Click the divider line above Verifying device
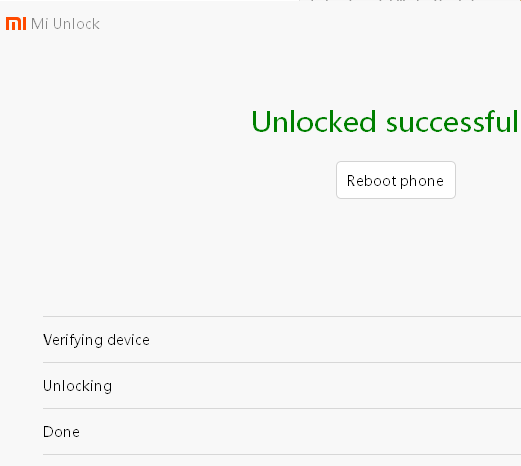The height and width of the screenshot is (466, 521). click(x=282, y=316)
